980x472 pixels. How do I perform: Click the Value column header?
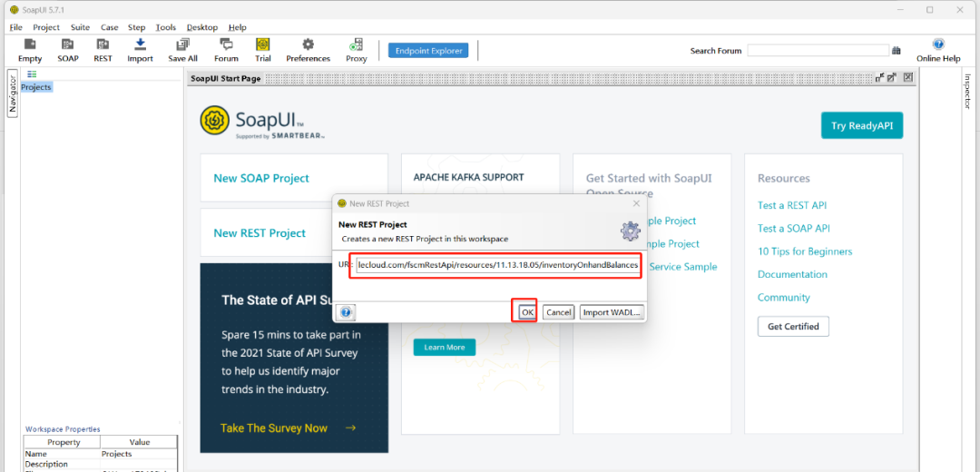tap(140, 442)
